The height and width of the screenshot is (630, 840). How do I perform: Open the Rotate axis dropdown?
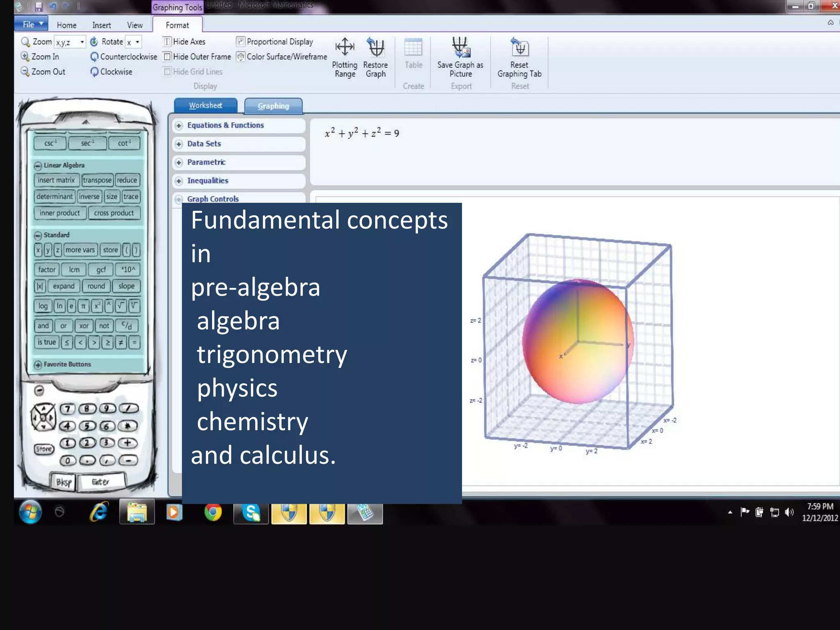click(137, 42)
